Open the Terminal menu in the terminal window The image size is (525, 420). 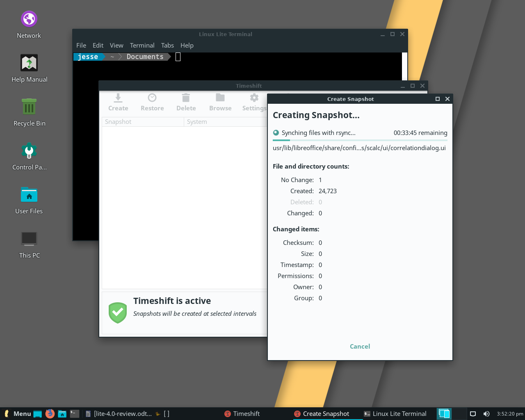point(142,46)
